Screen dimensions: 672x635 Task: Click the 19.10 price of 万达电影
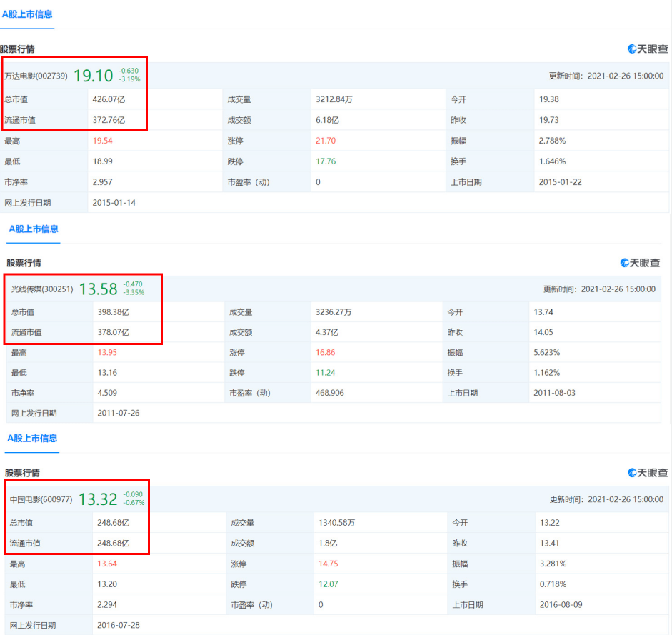click(94, 75)
